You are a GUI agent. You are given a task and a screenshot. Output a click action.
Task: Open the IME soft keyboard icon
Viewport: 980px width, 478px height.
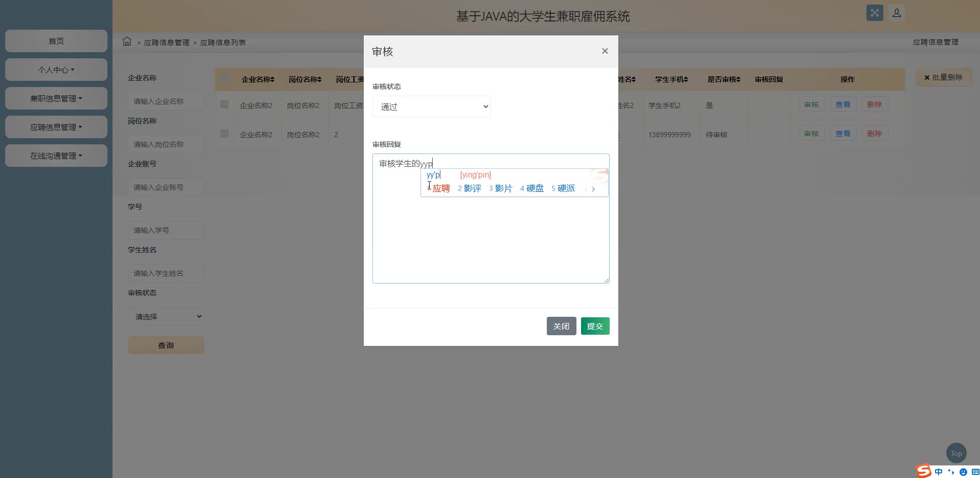975,472
